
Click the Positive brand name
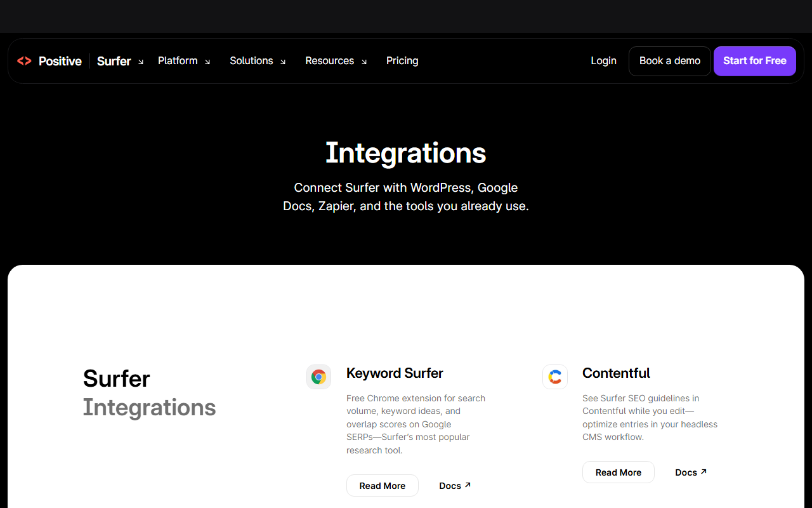(60, 61)
